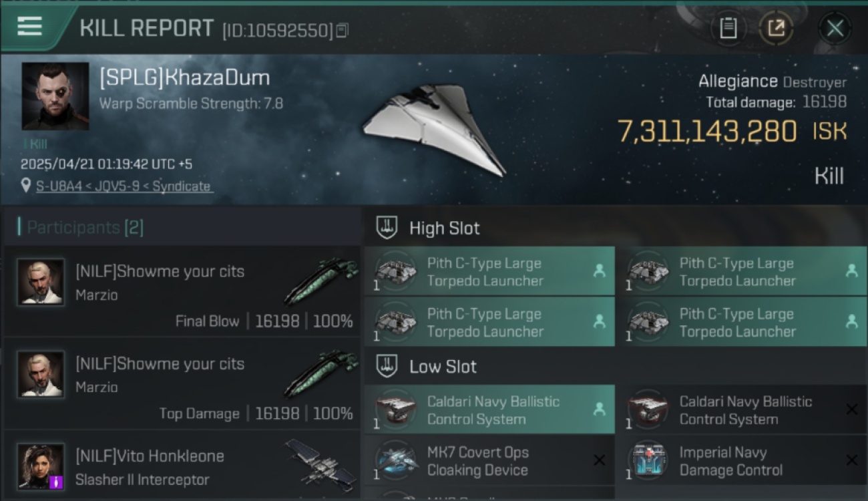Copy the kill report ID icon
Image resolution: width=868 pixels, height=501 pixels.
click(343, 31)
